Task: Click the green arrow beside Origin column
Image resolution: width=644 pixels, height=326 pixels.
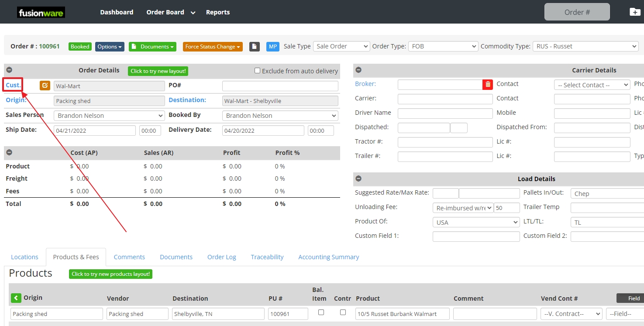Action: [x=16, y=298]
